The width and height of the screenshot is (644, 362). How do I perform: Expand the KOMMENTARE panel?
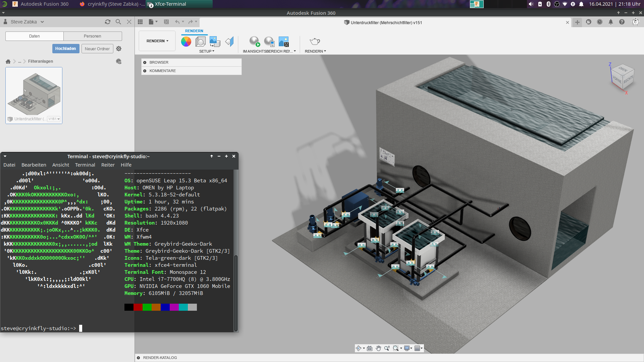point(145,71)
